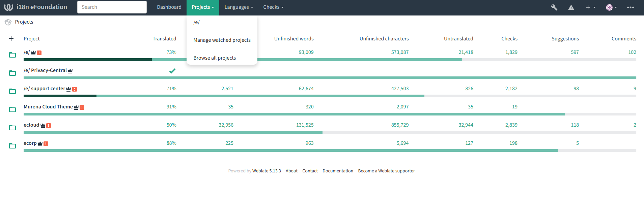Open the wrench management icon
Viewport: 644px width, 200px height.
click(x=554, y=7)
